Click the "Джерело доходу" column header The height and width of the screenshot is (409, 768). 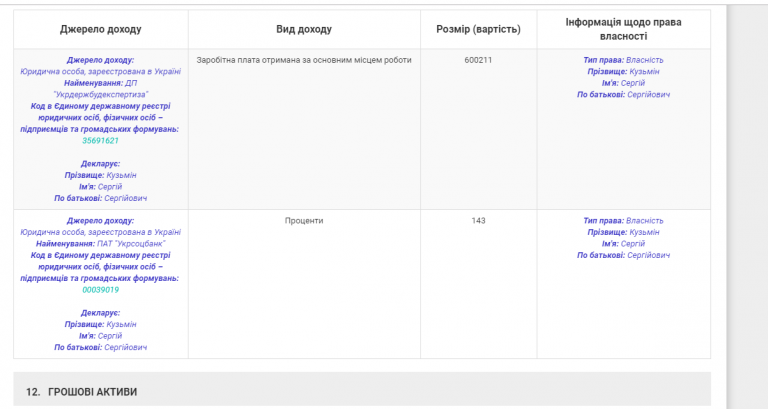tap(100, 29)
